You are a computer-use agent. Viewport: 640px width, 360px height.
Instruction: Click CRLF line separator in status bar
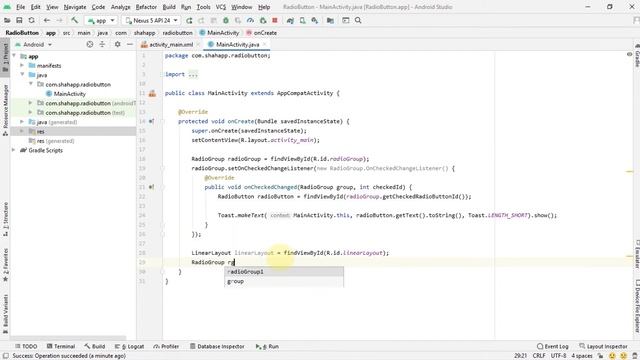pos(539,356)
